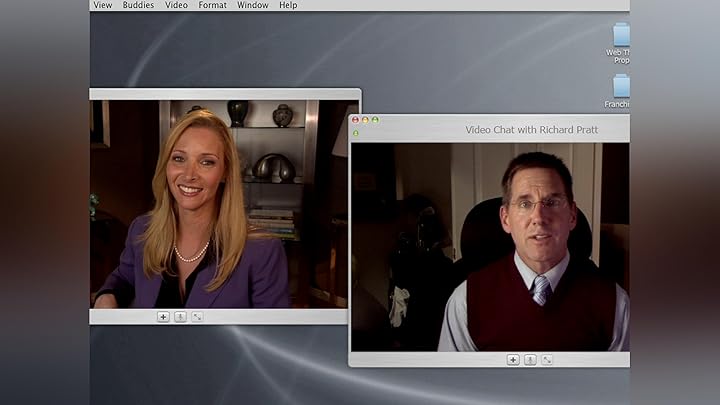
Task: Open the Window menu
Action: (x=252, y=5)
